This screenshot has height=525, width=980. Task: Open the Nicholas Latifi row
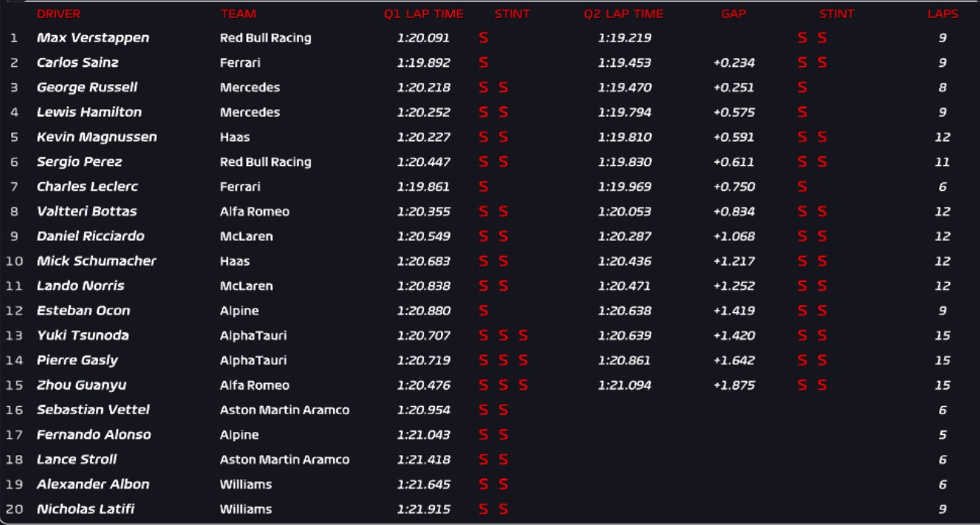86,509
